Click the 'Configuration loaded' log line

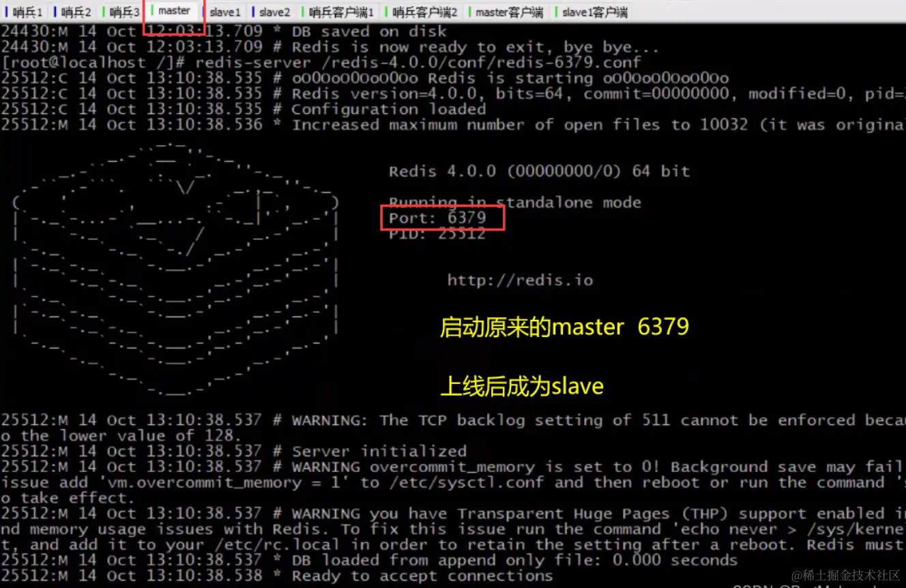pos(244,109)
